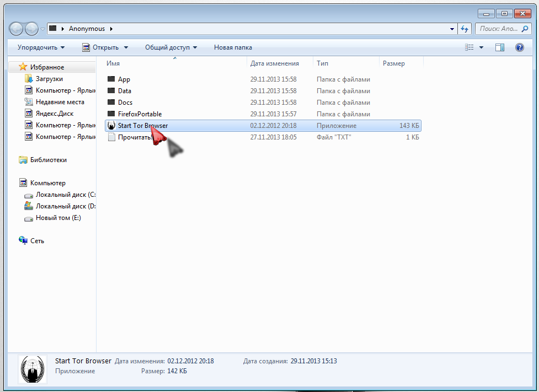Image resolution: width=539 pixels, height=392 pixels.
Task: Open the Упорядочить menu
Action: click(x=41, y=47)
